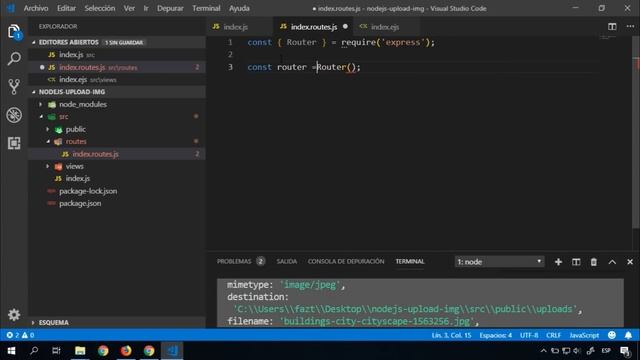Open the Ayuda menu
This screenshot has width=640, height=360.
click(x=239, y=8)
